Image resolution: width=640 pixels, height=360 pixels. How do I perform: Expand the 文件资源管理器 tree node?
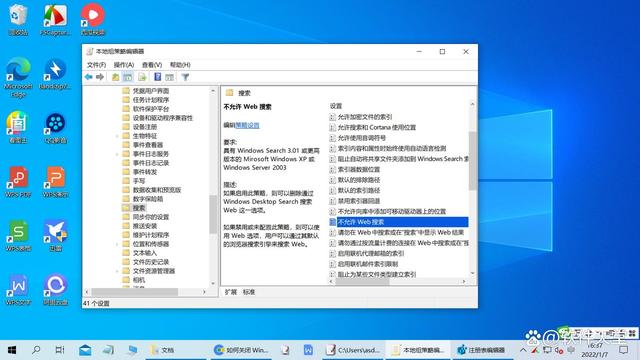pos(117,271)
